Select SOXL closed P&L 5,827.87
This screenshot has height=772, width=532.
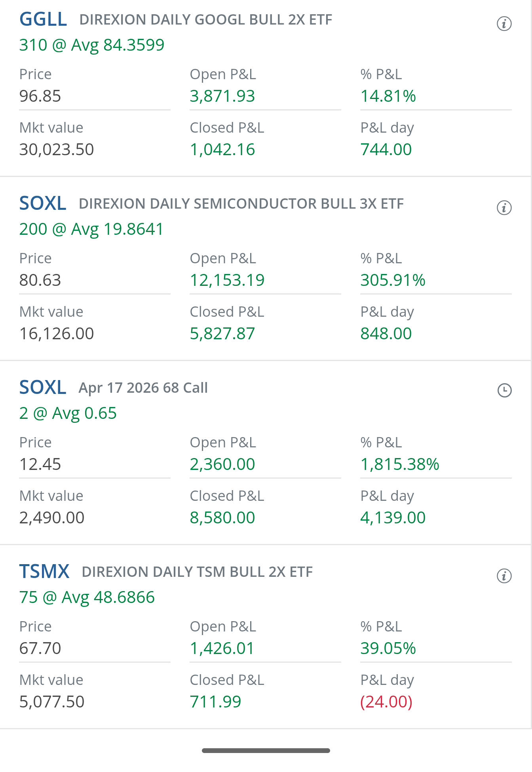(222, 334)
